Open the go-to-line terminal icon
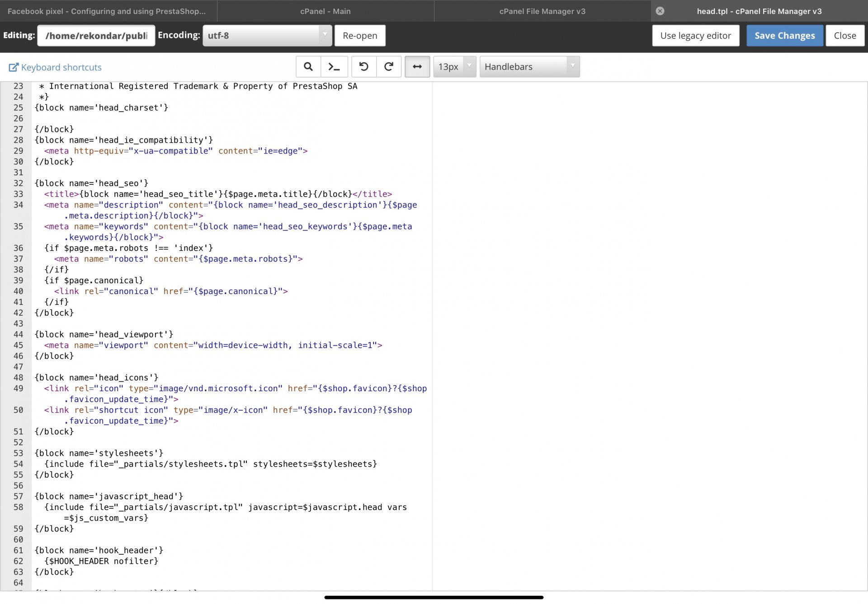The image size is (868, 604). 334,67
